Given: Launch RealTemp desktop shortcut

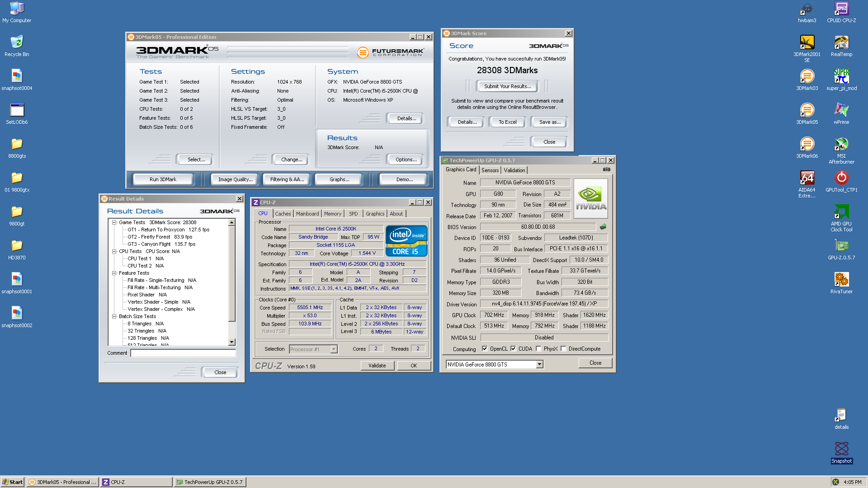Looking at the screenshot, I should pos(841,46).
